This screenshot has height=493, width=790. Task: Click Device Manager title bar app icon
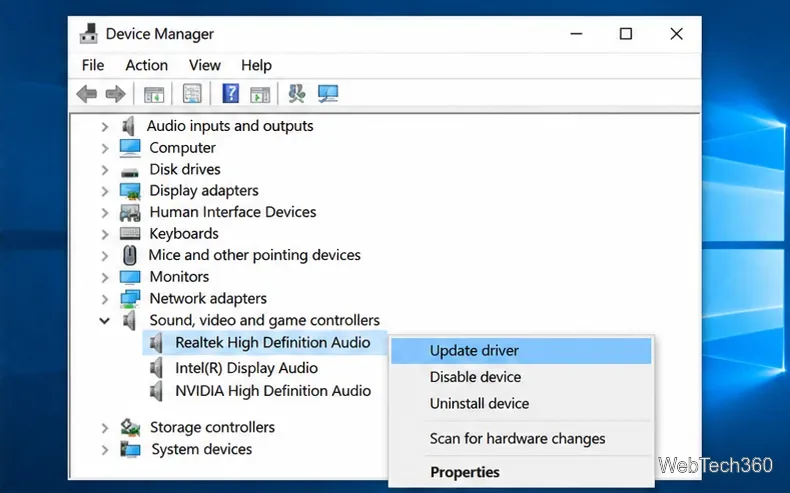tap(89, 34)
